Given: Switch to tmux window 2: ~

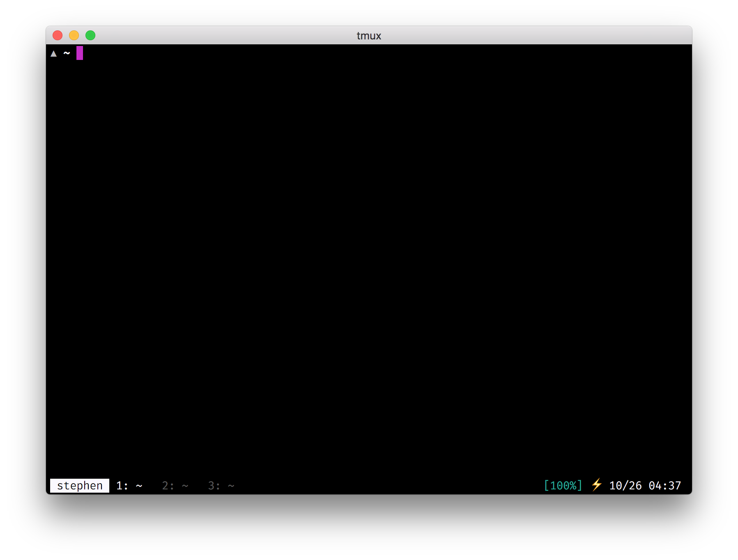Looking at the screenshot, I should 175,486.
